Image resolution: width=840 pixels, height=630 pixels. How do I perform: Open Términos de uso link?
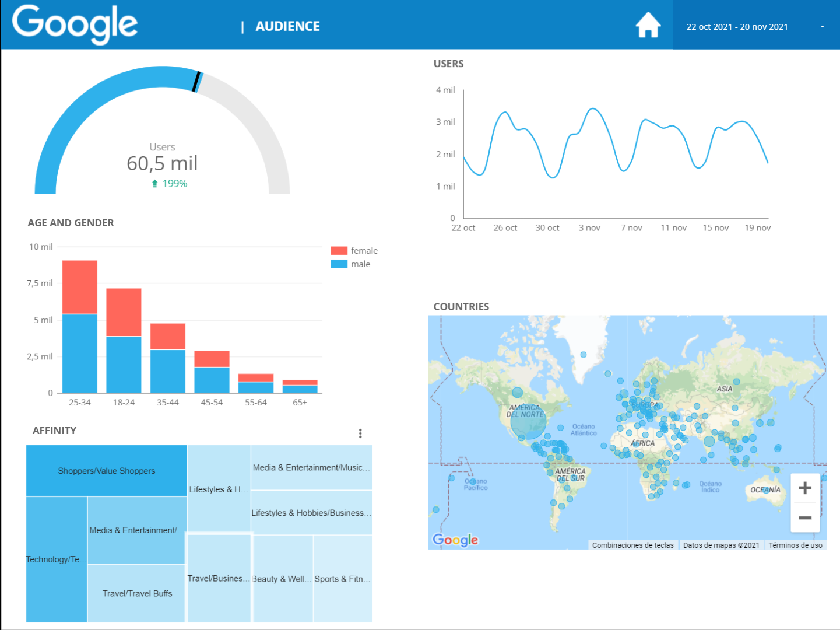click(x=795, y=545)
